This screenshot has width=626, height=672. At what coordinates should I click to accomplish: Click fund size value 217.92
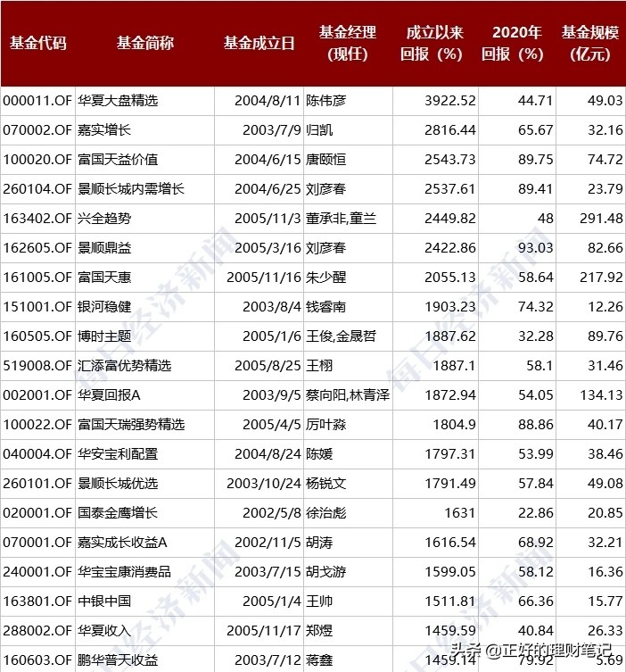(601, 278)
